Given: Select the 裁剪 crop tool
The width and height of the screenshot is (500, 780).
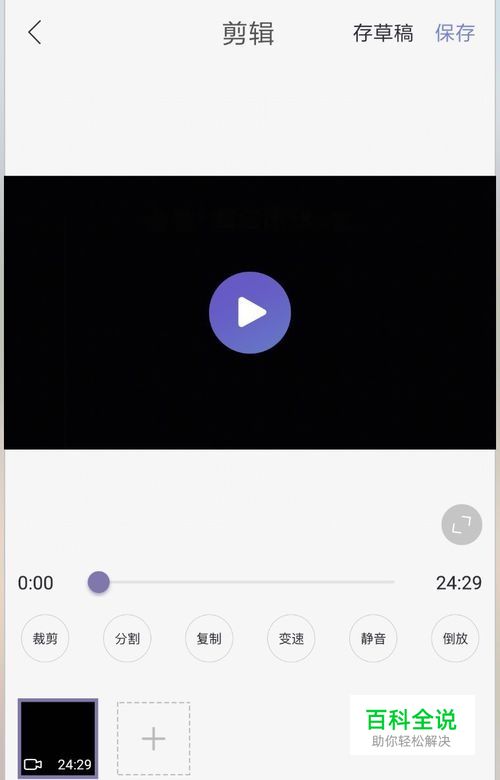Looking at the screenshot, I should click(45, 638).
